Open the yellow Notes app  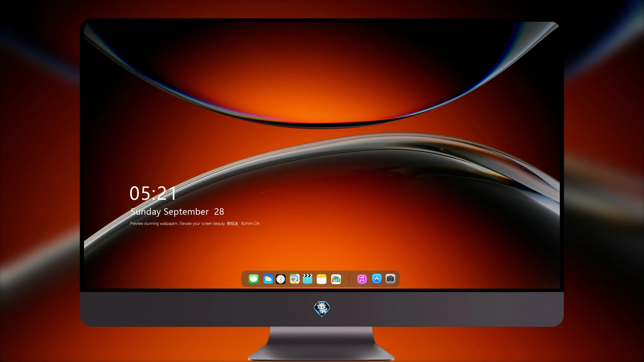321,279
